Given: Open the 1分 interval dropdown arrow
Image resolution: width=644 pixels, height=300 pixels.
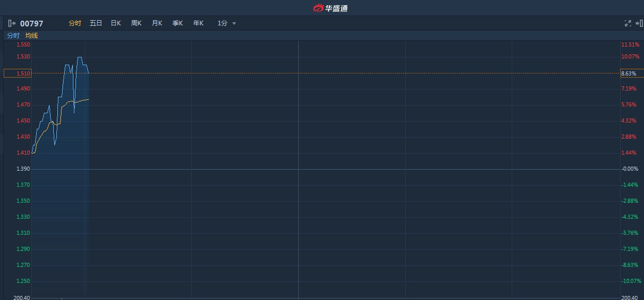Looking at the screenshot, I should [234, 24].
